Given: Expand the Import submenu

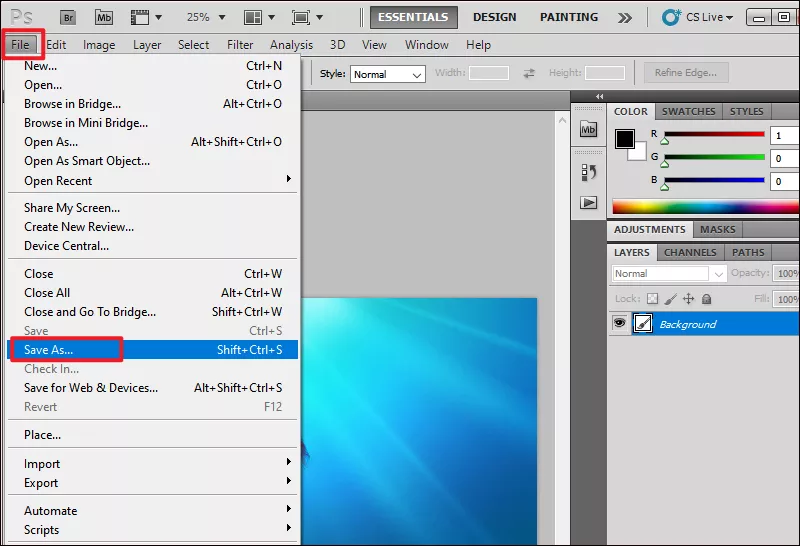Looking at the screenshot, I should pos(153,464).
